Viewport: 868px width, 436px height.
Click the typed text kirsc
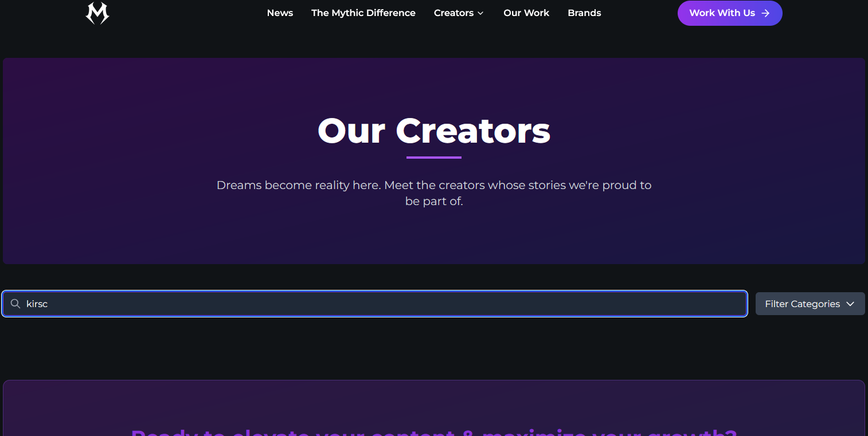coord(37,304)
